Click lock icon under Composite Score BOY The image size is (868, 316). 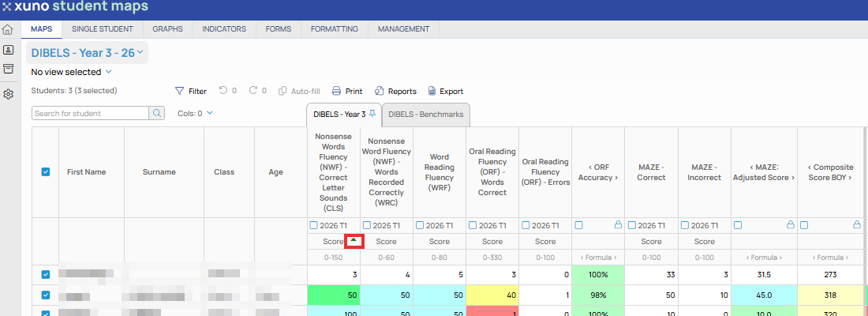pyautogui.click(x=857, y=225)
